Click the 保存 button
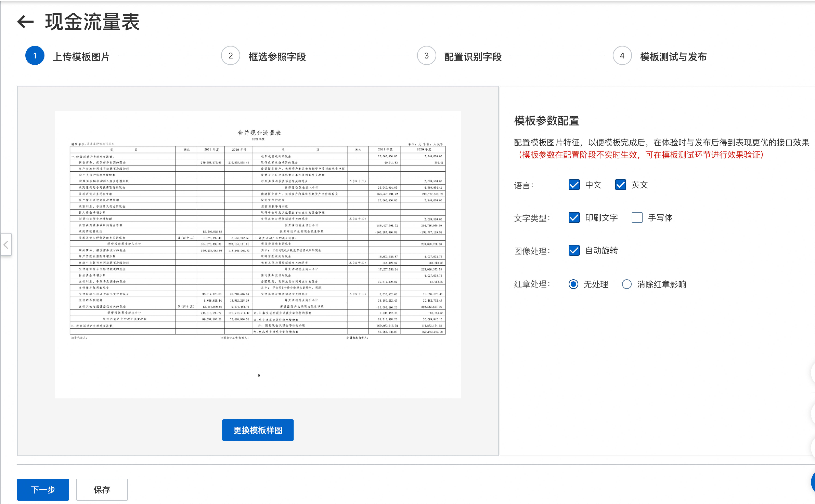Viewport: 815px width, 504px height. [102, 489]
